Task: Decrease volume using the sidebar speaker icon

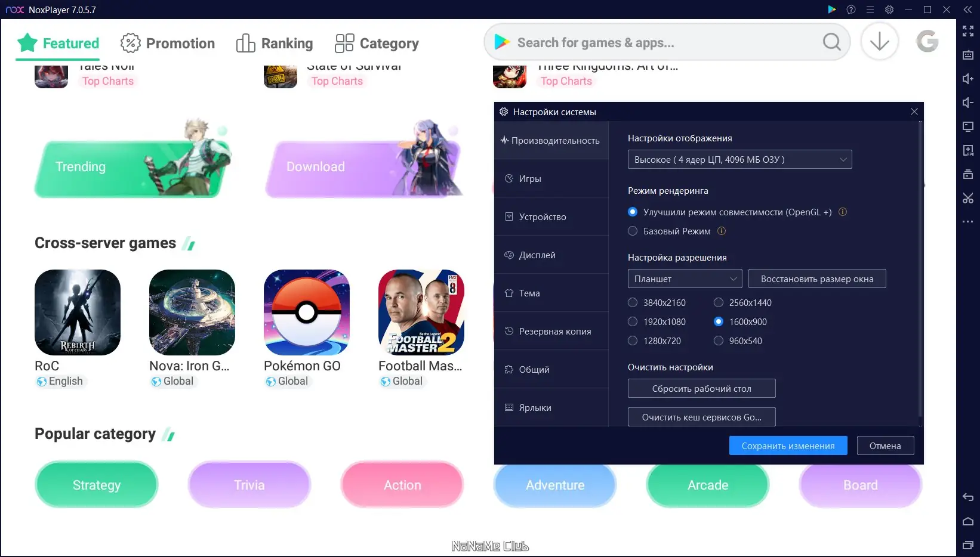Action: (x=968, y=103)
